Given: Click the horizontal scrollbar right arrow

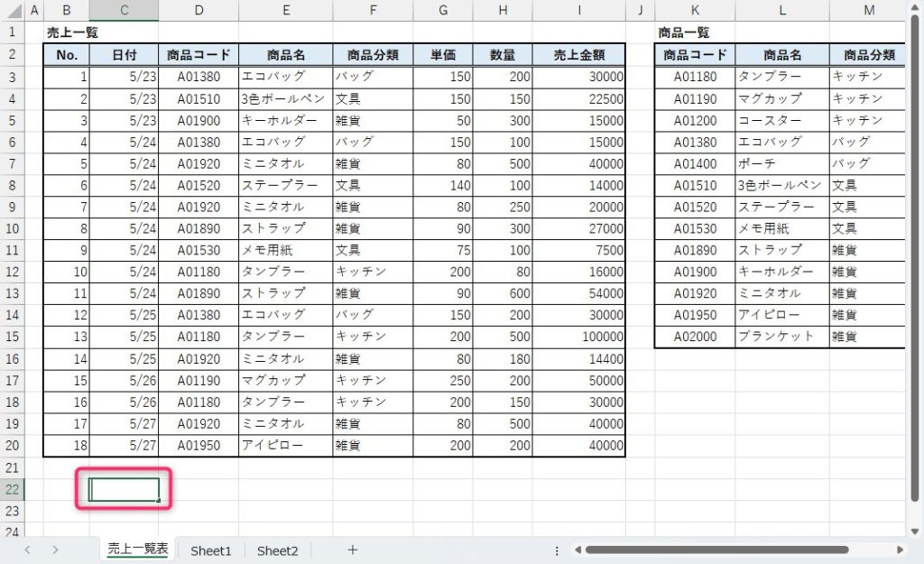Looking at the screenshot, I should tap(900, 550).
